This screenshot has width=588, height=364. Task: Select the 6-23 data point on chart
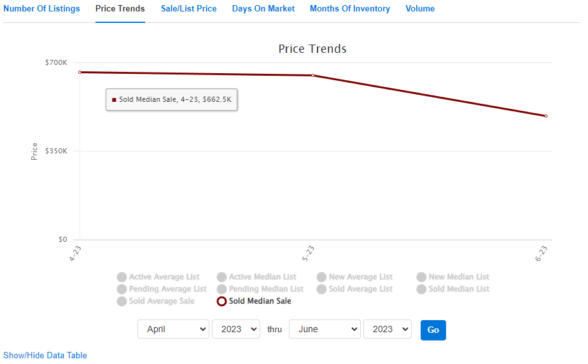click(x=545, y=116)
